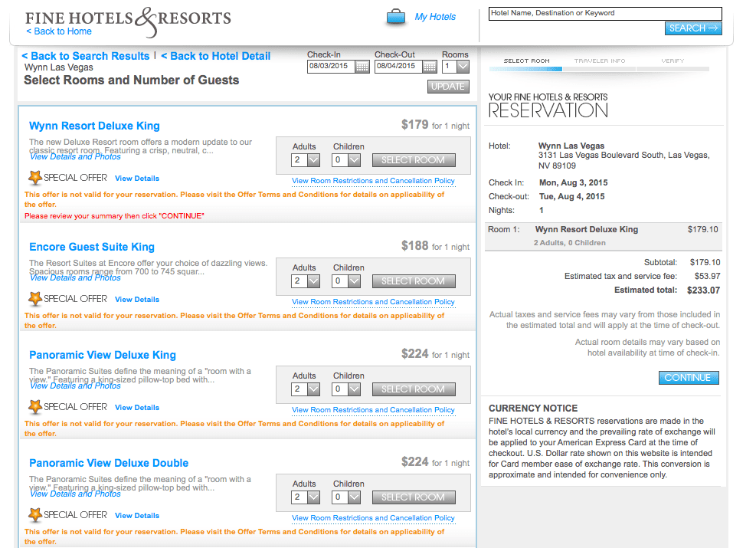The width and height of the screenshot is (756, 548).
Task: View cancellation policy for Wynn Resort Deluxe King
Action: click(373, 181)
